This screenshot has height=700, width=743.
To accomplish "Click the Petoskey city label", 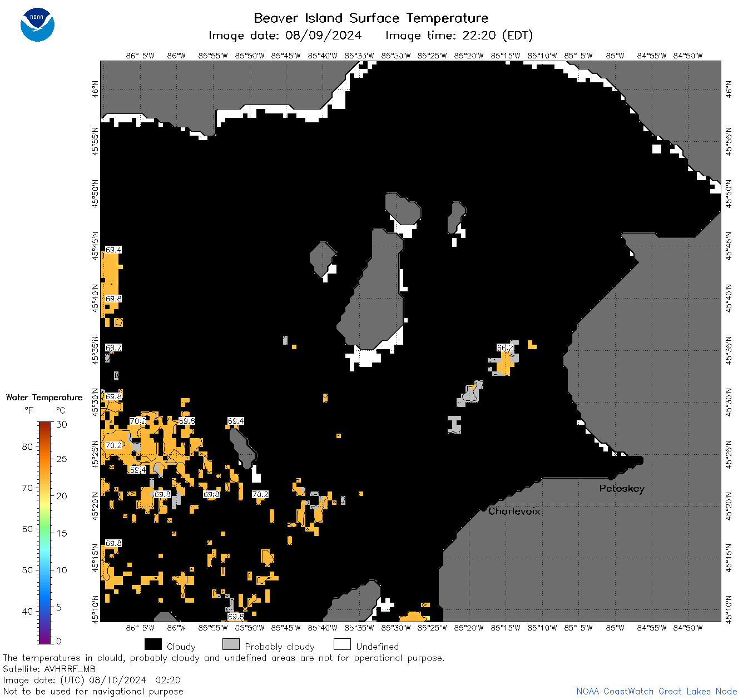I will 622,489.
